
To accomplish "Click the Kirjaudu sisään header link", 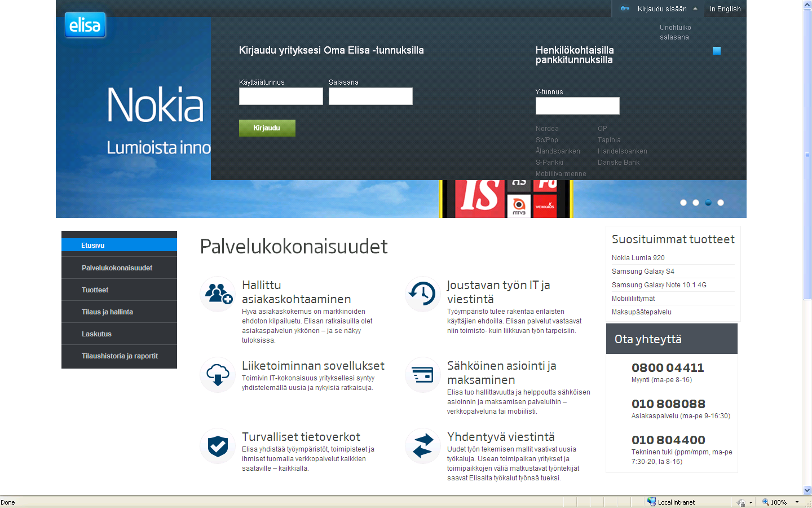I will pyautogui.click(x=662, y=9).
